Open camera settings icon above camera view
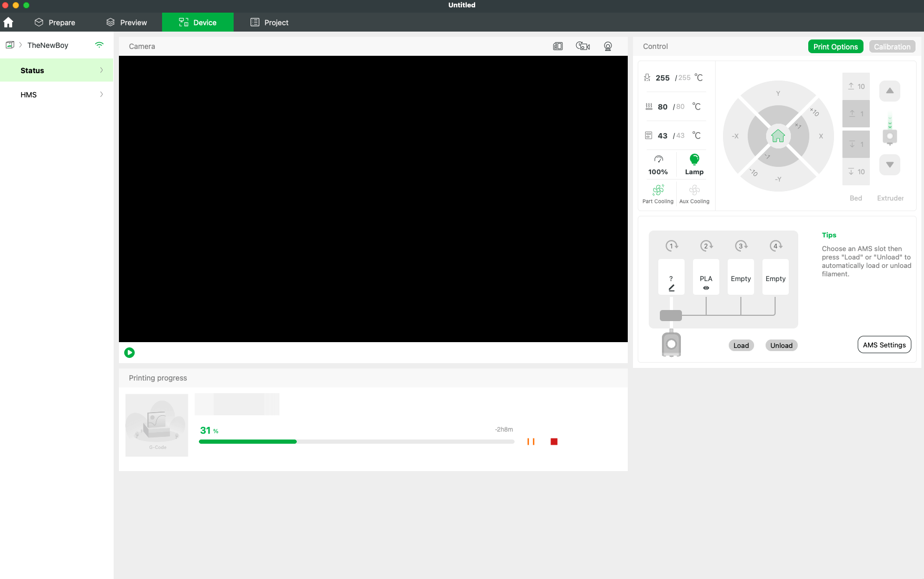Screen dimensions: 924x579 [x=608, y=46]
